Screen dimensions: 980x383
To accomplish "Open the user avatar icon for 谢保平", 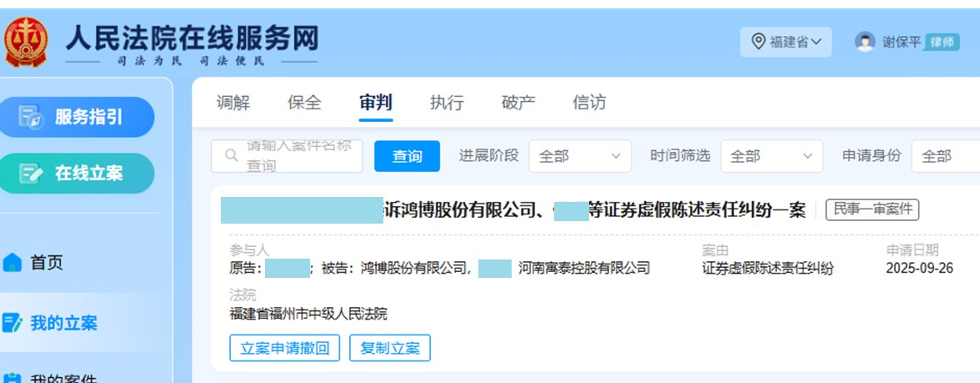I will (865, 42).
